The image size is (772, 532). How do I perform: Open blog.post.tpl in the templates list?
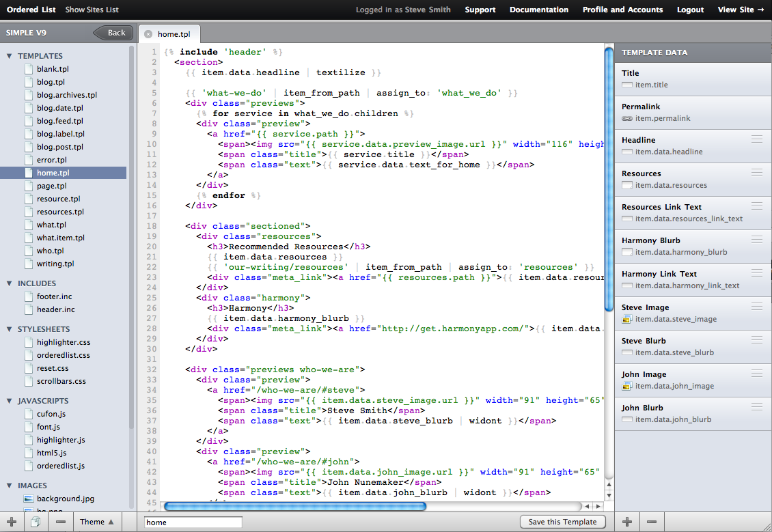pyautogui.click(x=59, y=147)
